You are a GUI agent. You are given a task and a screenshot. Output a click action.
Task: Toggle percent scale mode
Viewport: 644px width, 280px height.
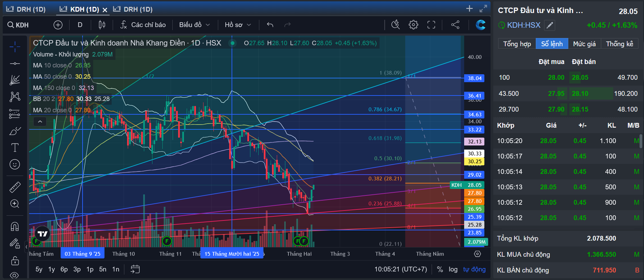pyautogui.click(x=440, y=269)
